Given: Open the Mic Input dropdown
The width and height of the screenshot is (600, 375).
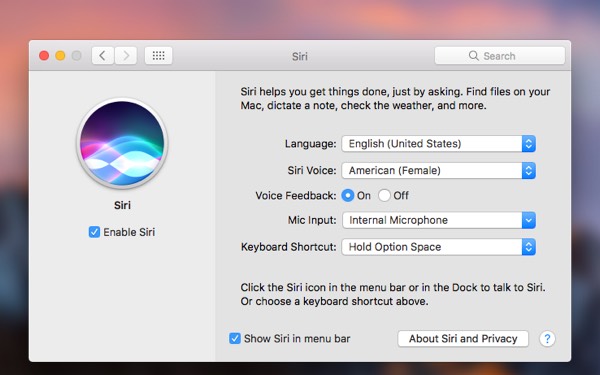Looking at the screenshot, I should (439, 220).
